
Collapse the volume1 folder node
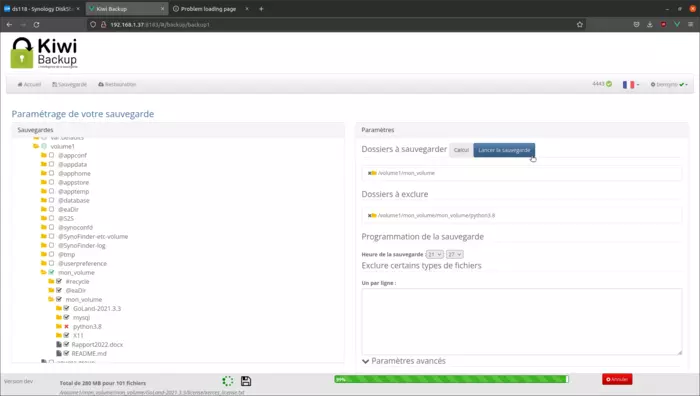tap(36, 146)
